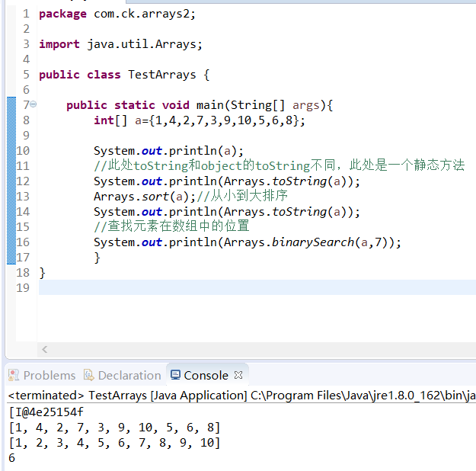Click line number 12 in the gutter

coord(23,181)
